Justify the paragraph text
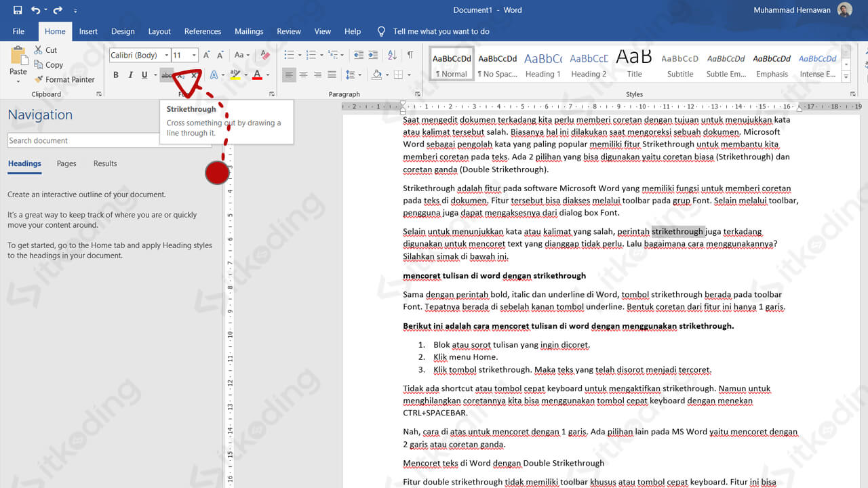This screenshot has height=488, width=868. point(332,75)
